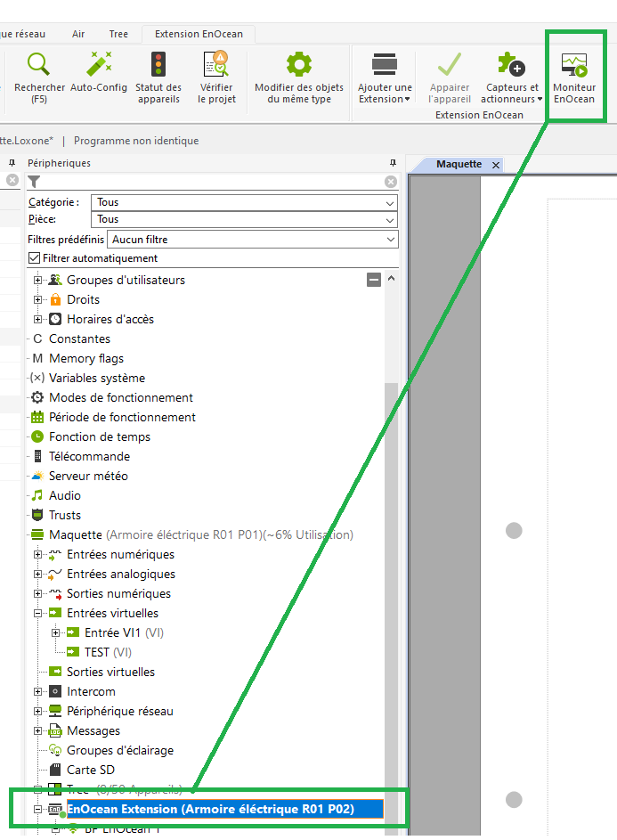Screen dimensions: 617x840
Task: Expand the Groupes d'utilisateurs node
Action: tap(38, 281)
